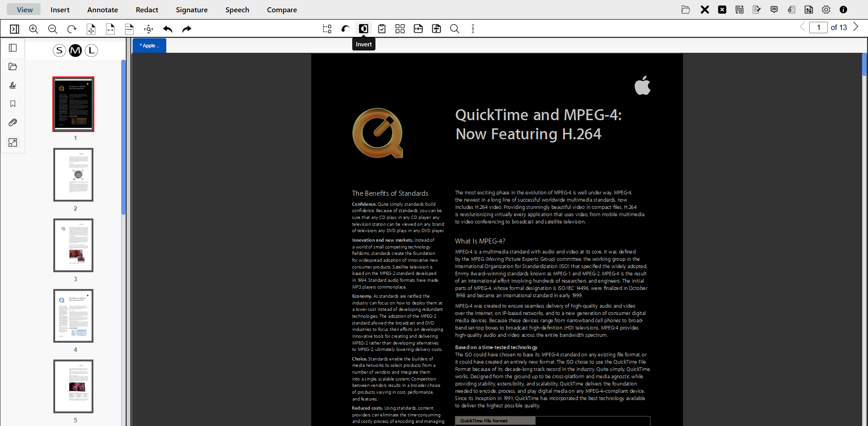Toggle the thumbnail sidebar panel icon
This screenshot has height=426, width=868.
pos(13,48)
